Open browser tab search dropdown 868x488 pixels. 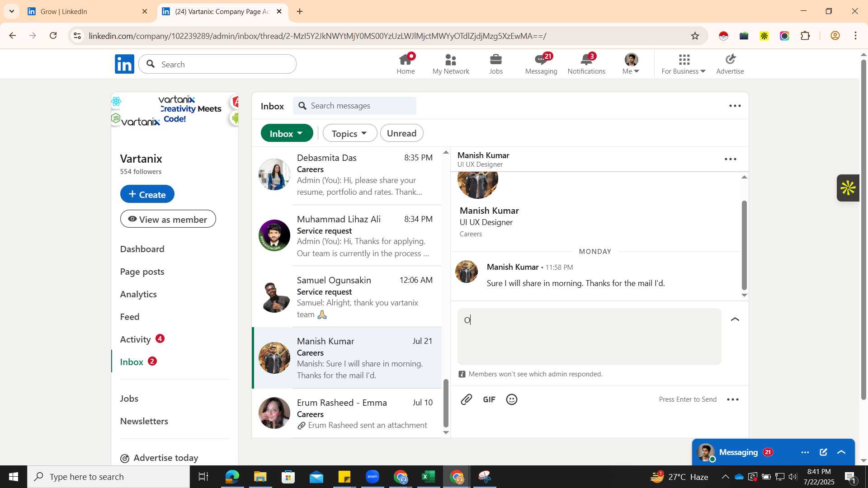pos(11,11)
